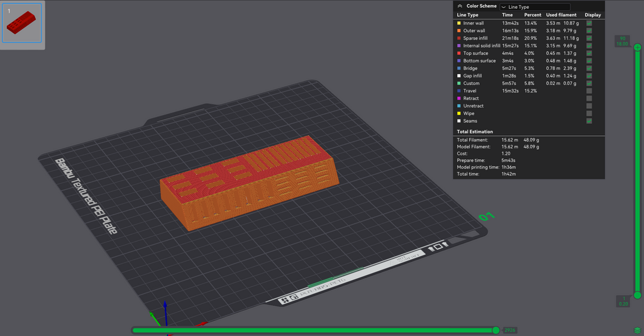Image resolution: width=644 pixels, height=336 pixels.
Task: Click the magenta Retract color swatch
Action: [x=458, y=98]
